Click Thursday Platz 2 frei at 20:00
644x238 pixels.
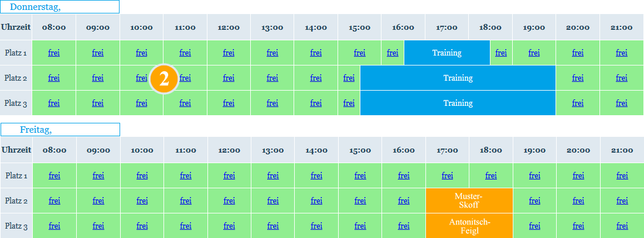578,78
